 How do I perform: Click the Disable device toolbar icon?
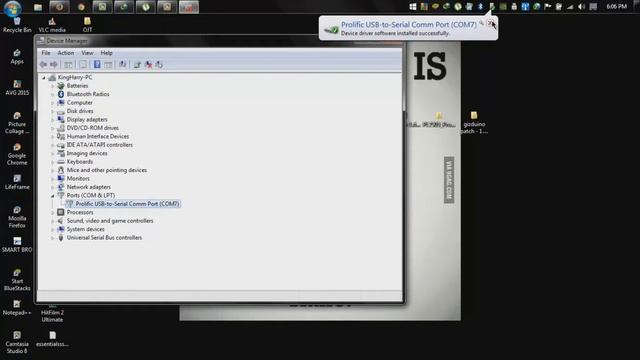[x=159, y=64]
